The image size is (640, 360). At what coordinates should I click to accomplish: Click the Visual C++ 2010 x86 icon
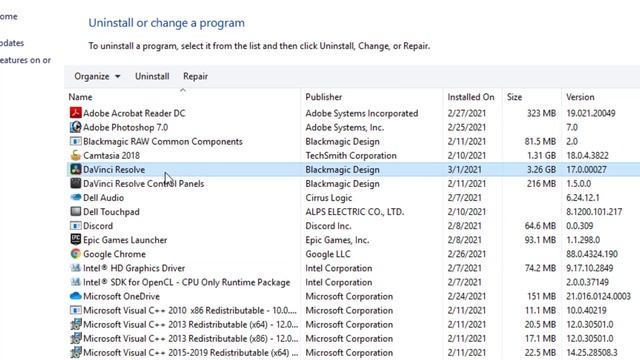(x=76, y=310)
